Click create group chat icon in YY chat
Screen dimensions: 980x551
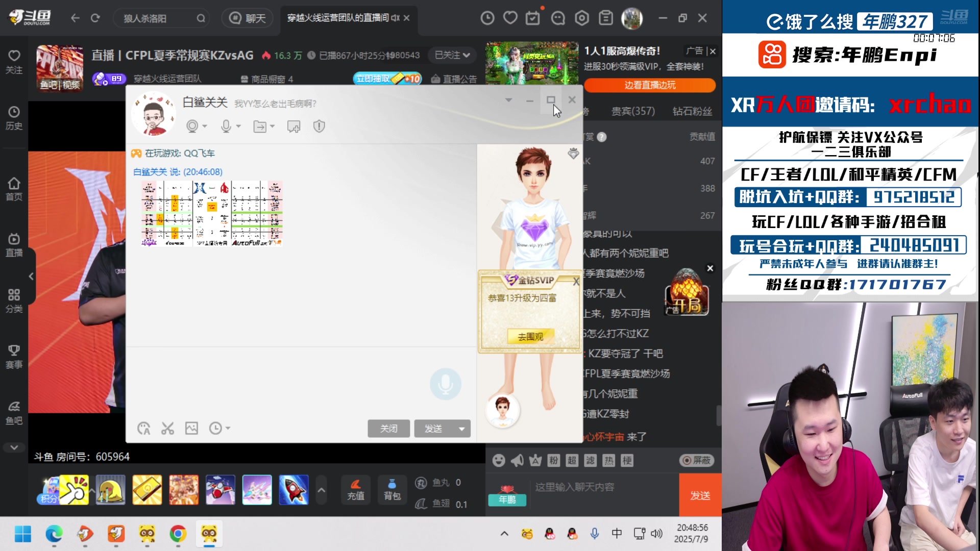point(294,127)
